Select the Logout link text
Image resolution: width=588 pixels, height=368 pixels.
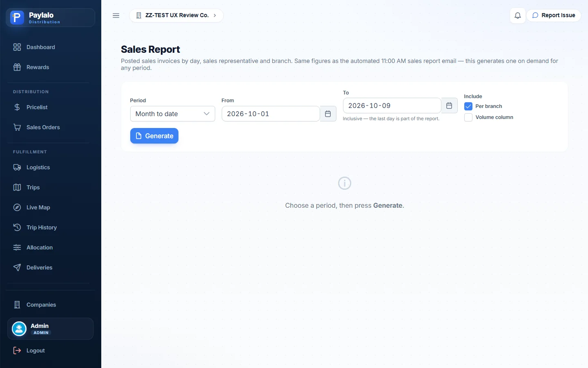(x=36, y=350)
